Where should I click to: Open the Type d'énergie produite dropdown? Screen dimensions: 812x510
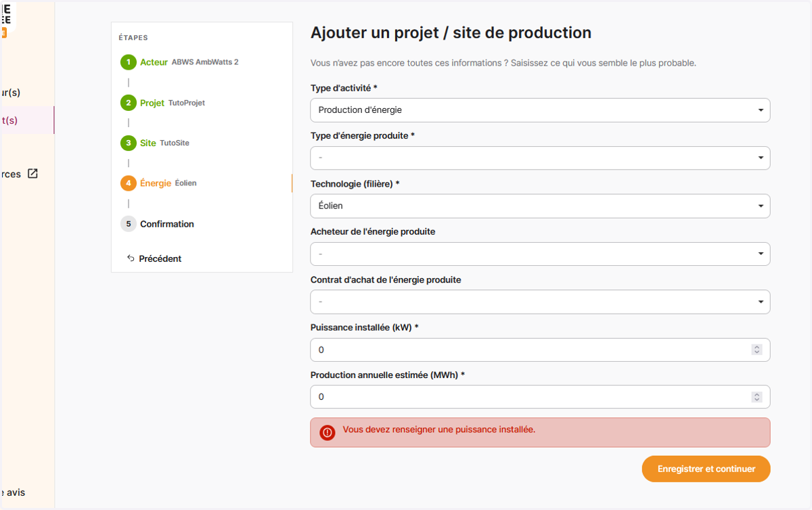click(x=540, y=158)
